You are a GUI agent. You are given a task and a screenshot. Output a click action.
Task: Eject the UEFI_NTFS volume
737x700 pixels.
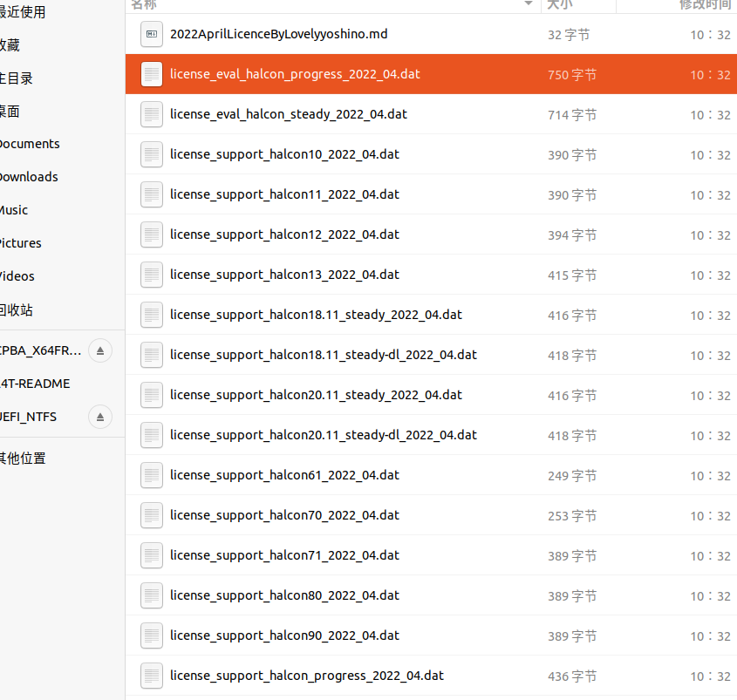[x=100, y=417]
